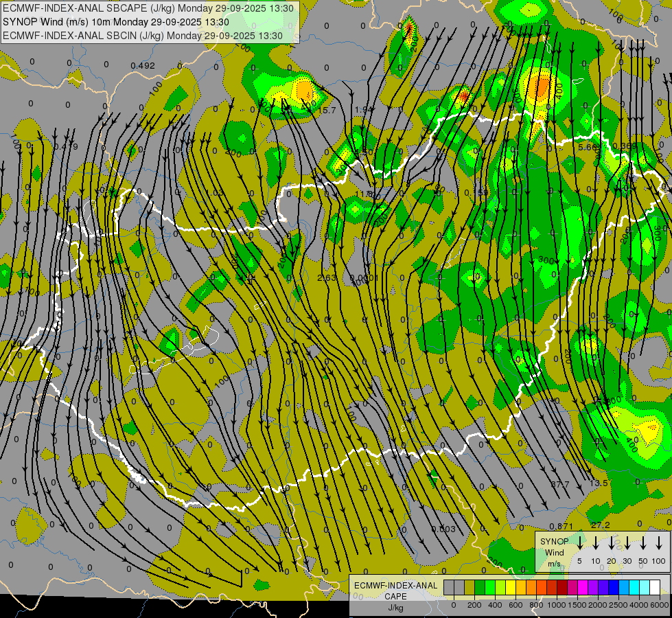Screen dimensions: 672x618
Task: Click the wind legend label 10
Action: [596, 562]
